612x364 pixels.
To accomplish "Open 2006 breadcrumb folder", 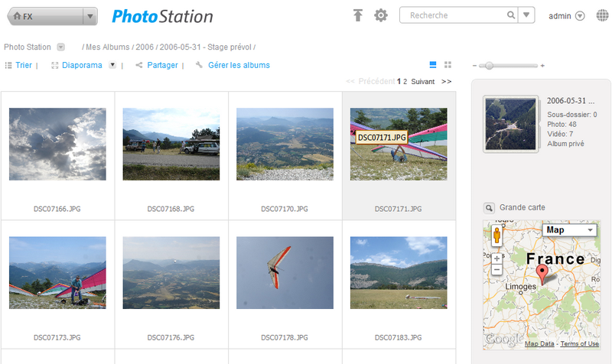I will coord(145,47).
